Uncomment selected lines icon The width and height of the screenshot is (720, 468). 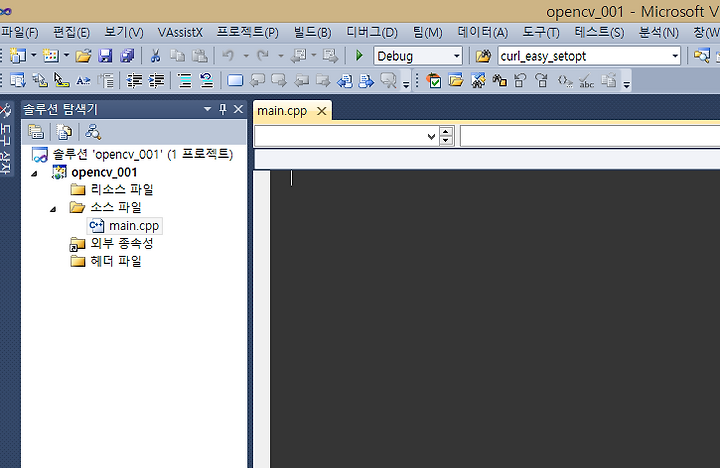(x=207, y=81)
